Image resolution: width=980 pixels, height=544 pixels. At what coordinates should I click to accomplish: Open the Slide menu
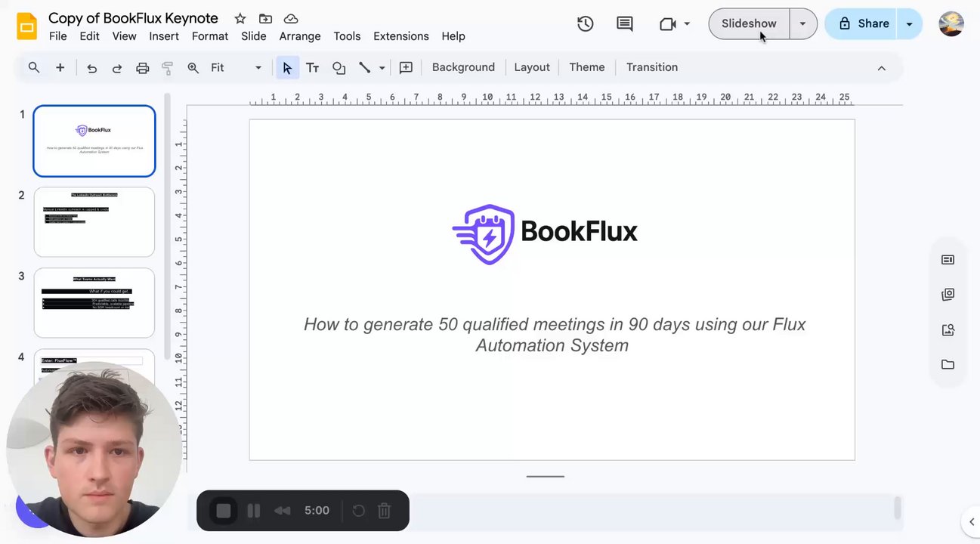[254, 36]
